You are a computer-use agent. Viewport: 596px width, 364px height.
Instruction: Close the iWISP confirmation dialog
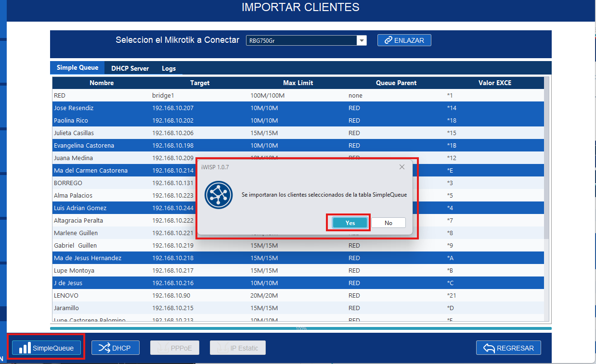(402, 167)
